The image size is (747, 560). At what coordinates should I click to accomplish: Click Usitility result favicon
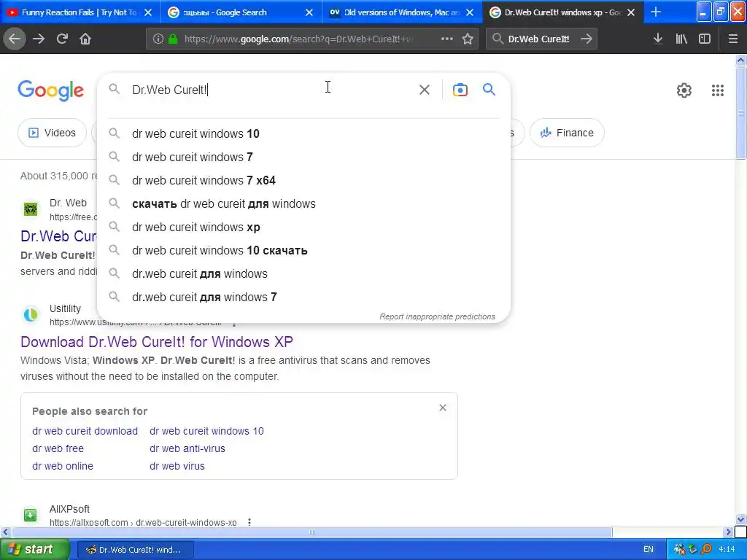point(31,315)
